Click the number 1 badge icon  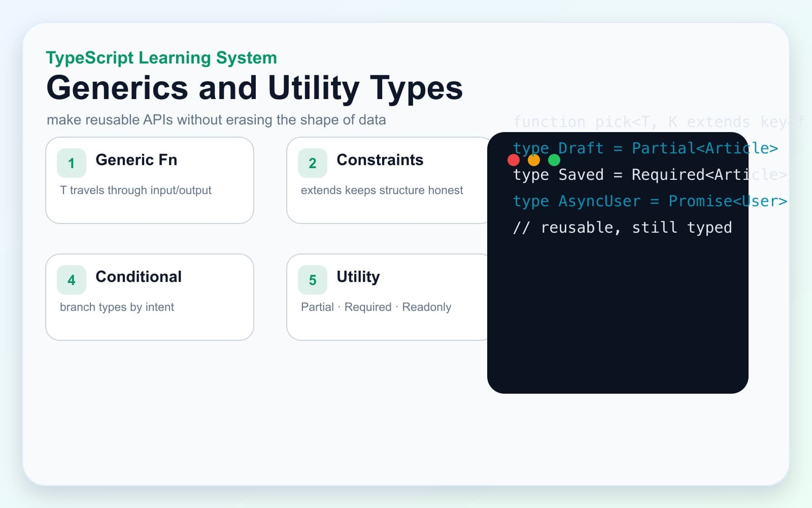click(72, 163)
